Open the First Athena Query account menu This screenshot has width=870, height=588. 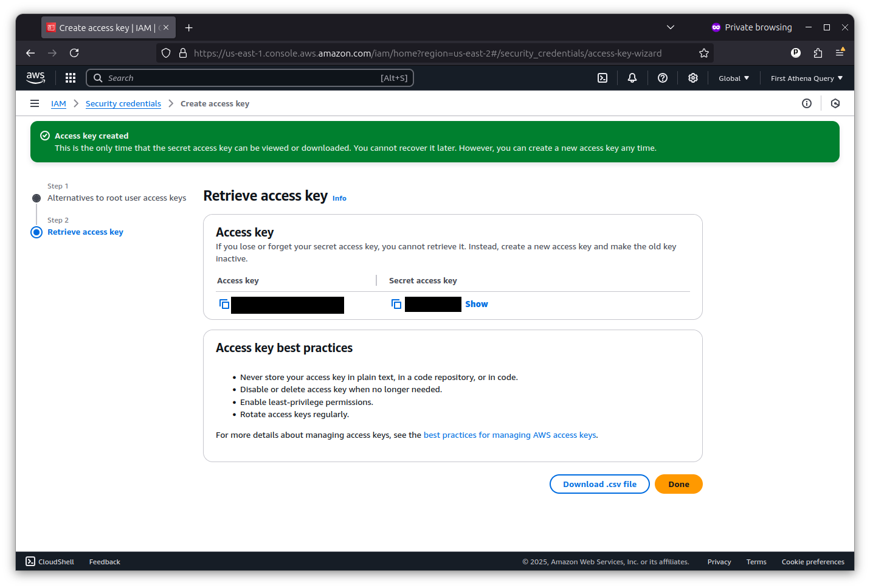coord(806,78)
